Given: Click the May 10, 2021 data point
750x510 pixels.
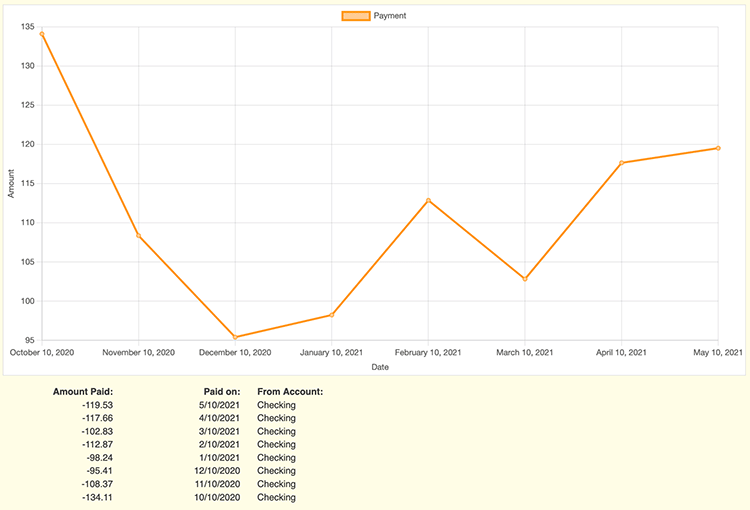Looking at the screenshot, I should click(x=718, y=148).
